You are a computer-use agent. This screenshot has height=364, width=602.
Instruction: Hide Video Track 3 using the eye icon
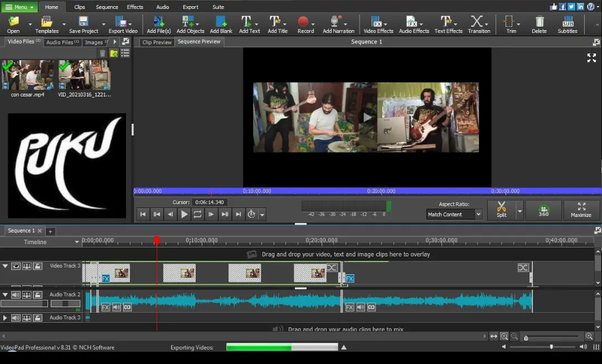tap(16, 266)
